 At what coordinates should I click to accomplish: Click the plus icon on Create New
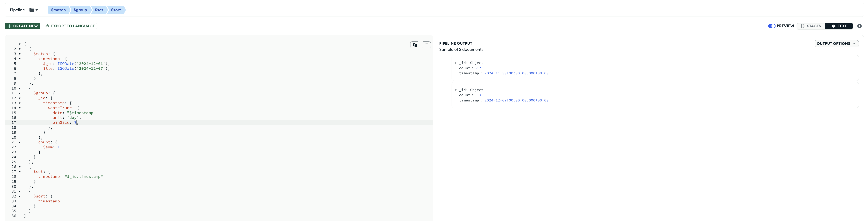(x=9, y=26)
